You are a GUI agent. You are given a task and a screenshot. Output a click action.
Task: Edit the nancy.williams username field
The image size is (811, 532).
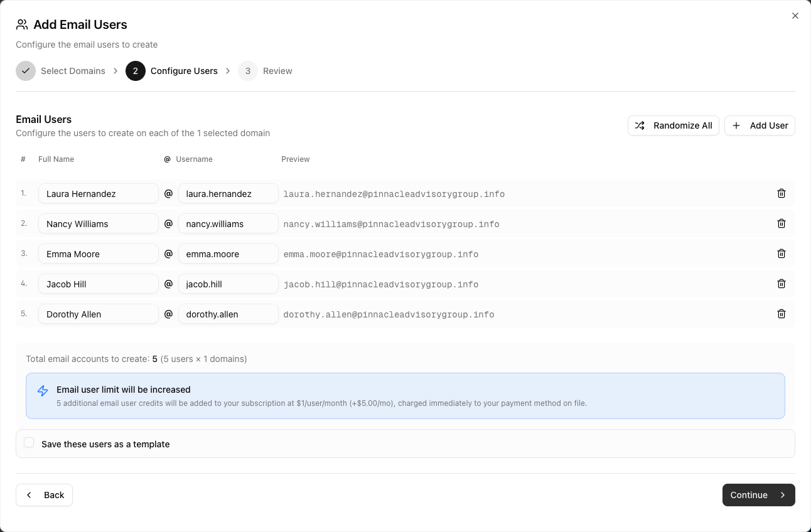coord(228,223)
